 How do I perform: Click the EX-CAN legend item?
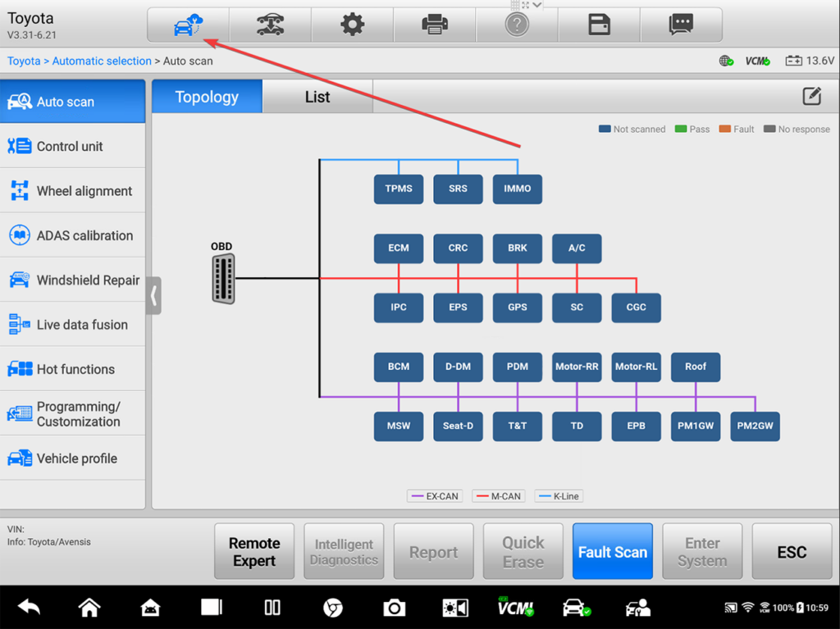(435, 496)
